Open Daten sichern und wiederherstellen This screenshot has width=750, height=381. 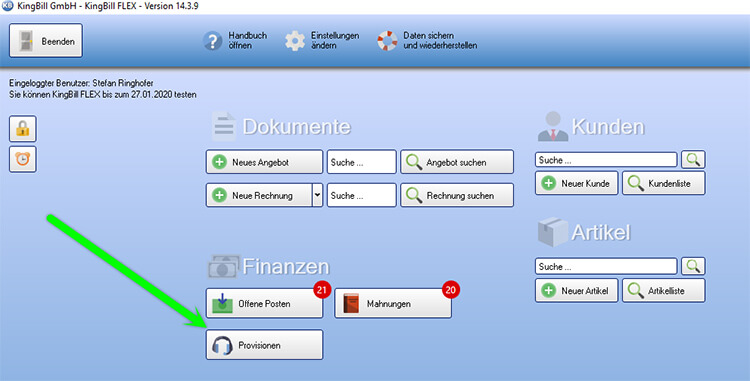427,41
